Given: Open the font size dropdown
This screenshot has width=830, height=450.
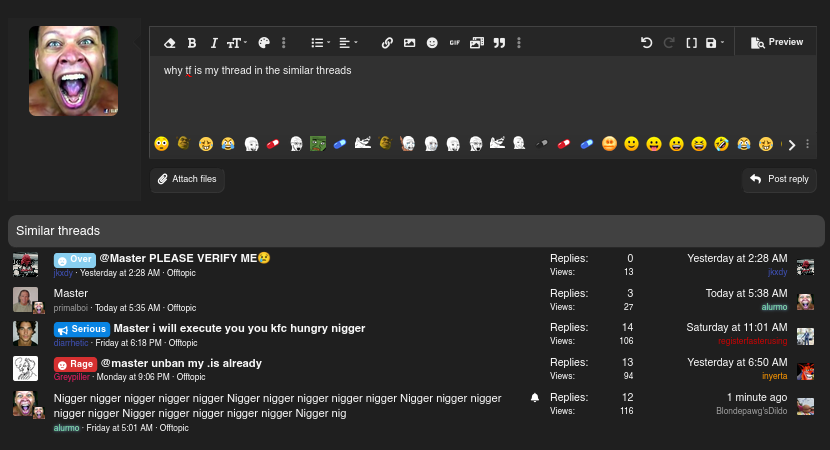Looking at the screenshot, I should pyautogui.click(x=237, y=43).
